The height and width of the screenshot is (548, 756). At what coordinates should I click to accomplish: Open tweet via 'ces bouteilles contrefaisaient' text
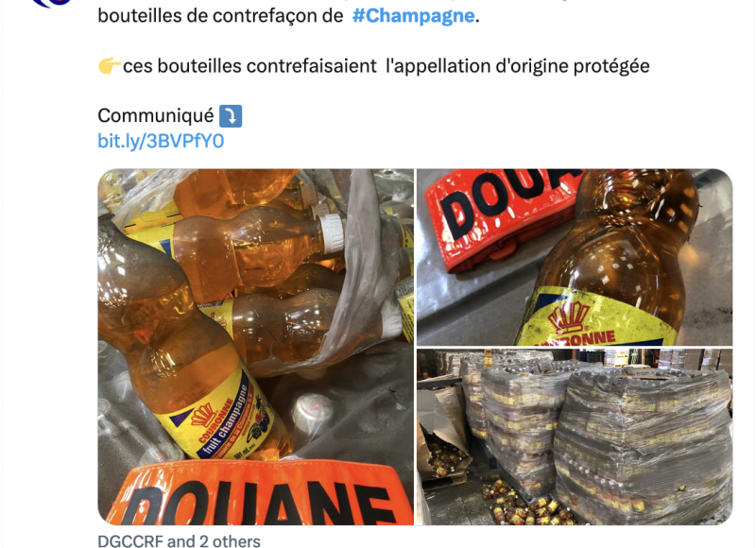coord(249,66)
